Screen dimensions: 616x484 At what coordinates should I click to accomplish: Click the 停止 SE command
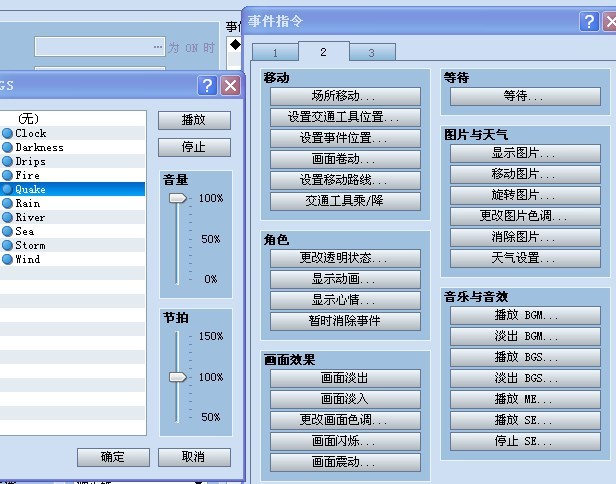tap(525, 442)
